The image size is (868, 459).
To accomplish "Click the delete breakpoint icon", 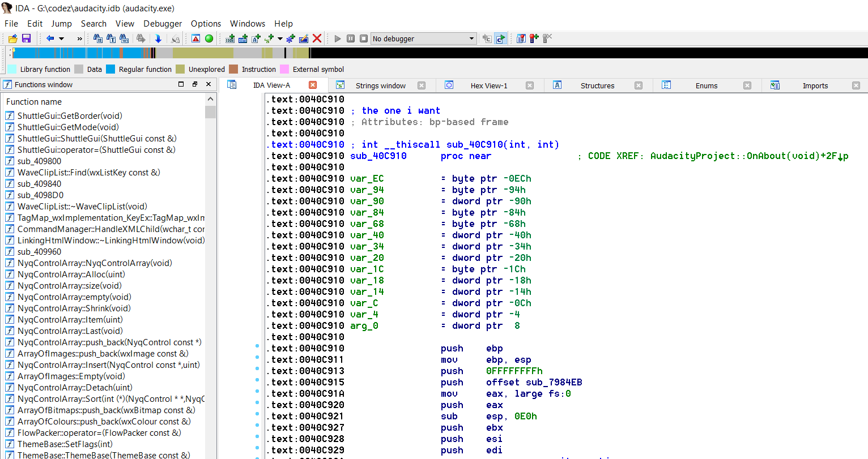I will (547, 38).
